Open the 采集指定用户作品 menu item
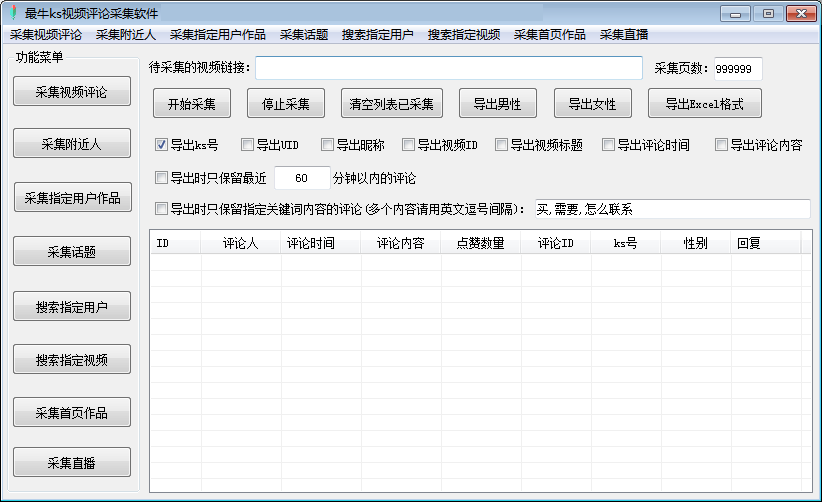 click(218, 35)
